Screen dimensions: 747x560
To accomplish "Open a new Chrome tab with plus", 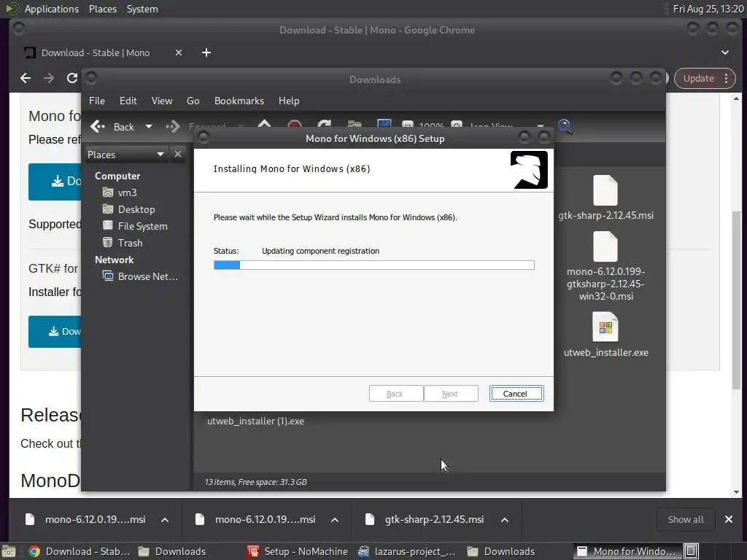I will click(x=206, y=52).
